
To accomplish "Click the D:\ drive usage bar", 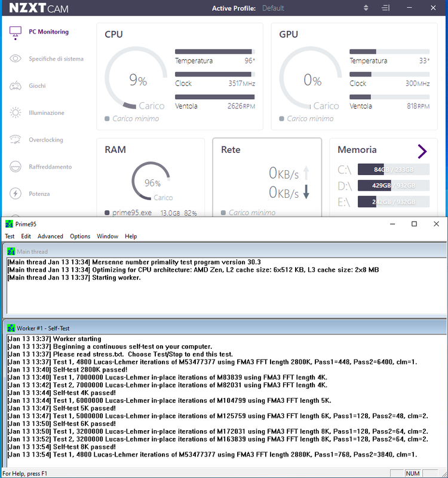I will coord(394,185).
